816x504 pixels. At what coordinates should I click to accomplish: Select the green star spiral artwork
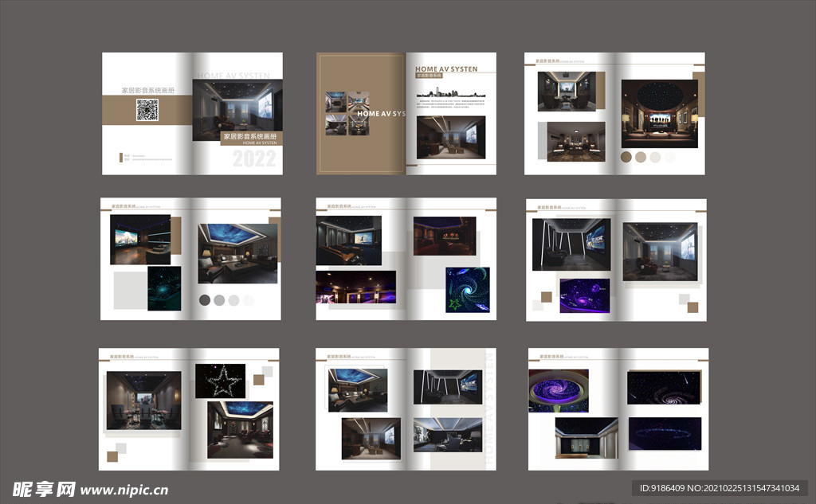(x=468, y=290)
